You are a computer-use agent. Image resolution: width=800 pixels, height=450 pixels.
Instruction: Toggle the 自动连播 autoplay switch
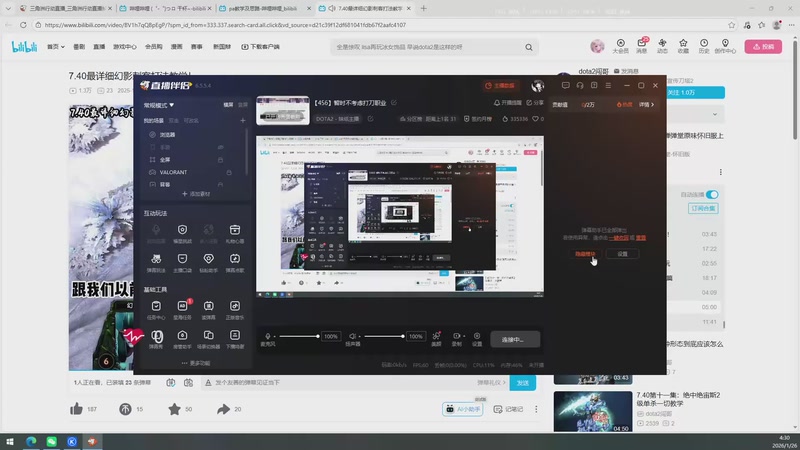[712, 194]
